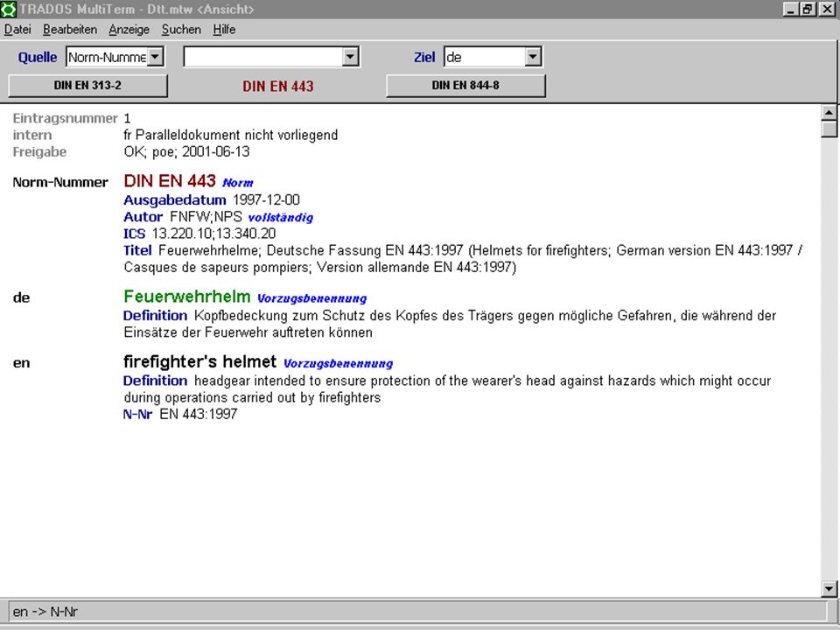
Task: Click the 'vollständig' attribute
Action: [281, 218]
